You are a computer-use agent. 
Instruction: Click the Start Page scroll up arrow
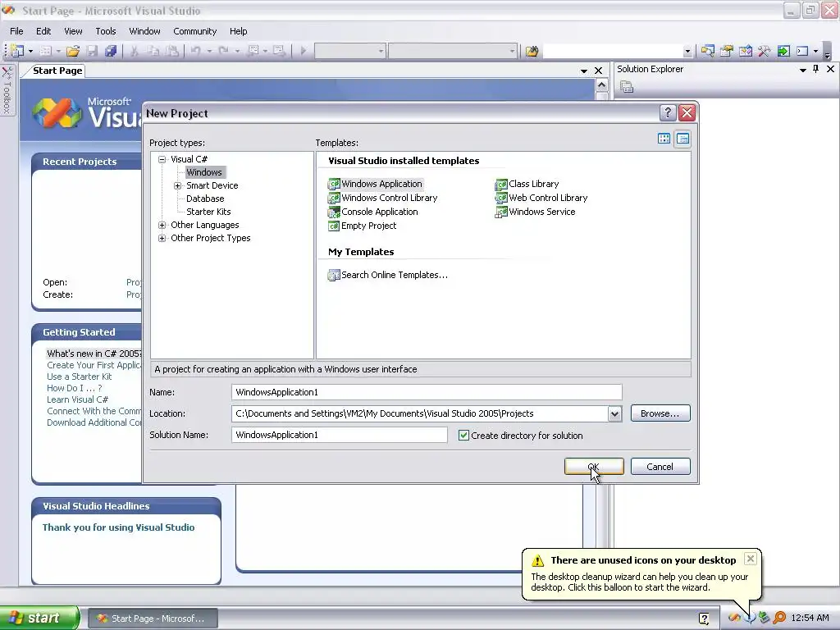click(601, 85)
